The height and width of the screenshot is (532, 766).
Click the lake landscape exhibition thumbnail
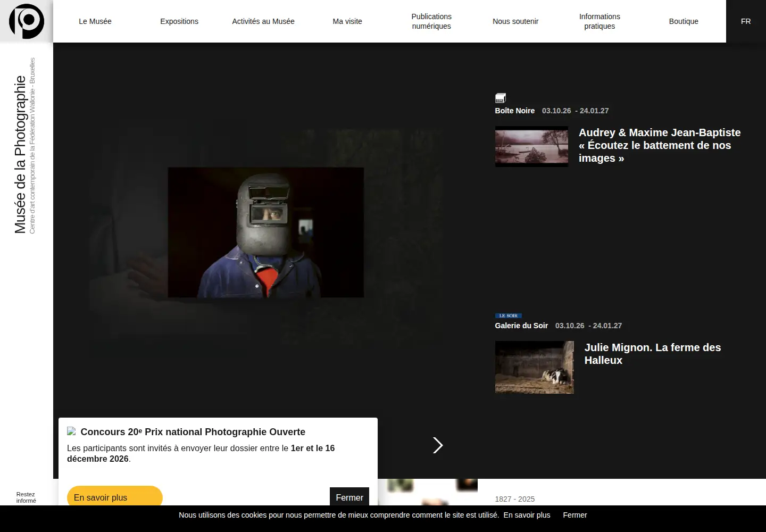click(x=531, y=146)
